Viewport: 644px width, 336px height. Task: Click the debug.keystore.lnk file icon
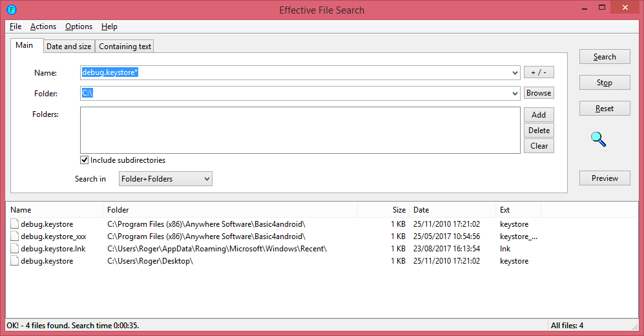pyautogui.click(x=14, y=249)
